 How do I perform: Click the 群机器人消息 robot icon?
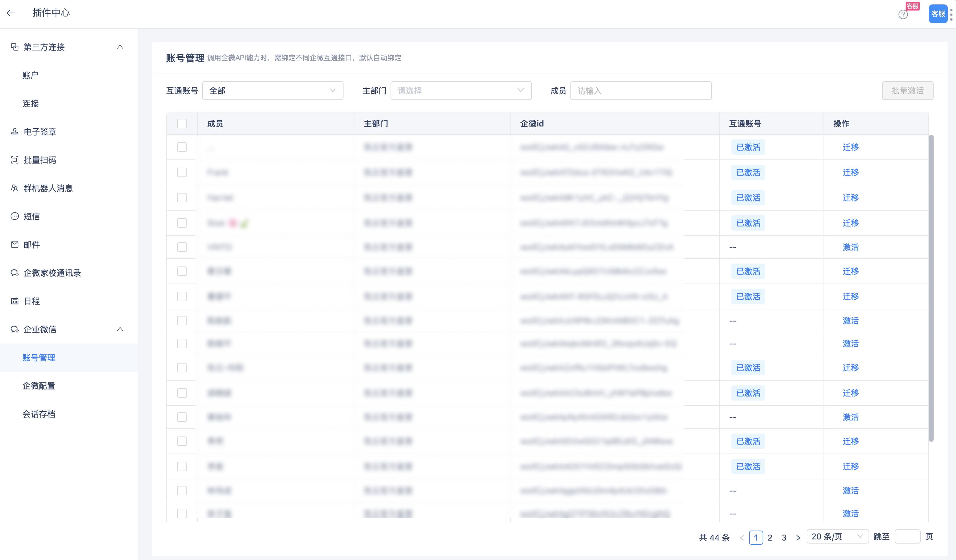click(x=14, y=188)
